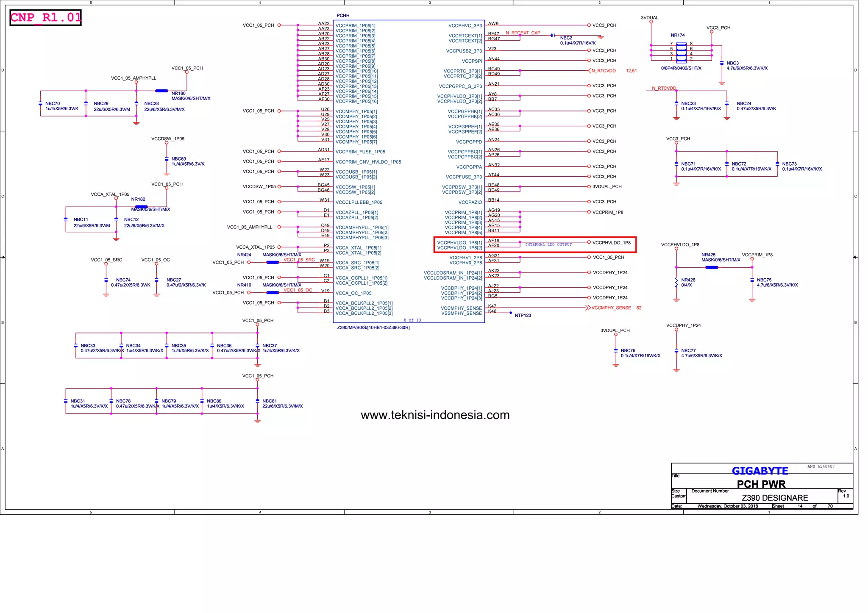This screenshot has height=613, width=868.
Task: Click the red highlighted VCCPHVLDO_1P8 box
Action: [535, 245]
